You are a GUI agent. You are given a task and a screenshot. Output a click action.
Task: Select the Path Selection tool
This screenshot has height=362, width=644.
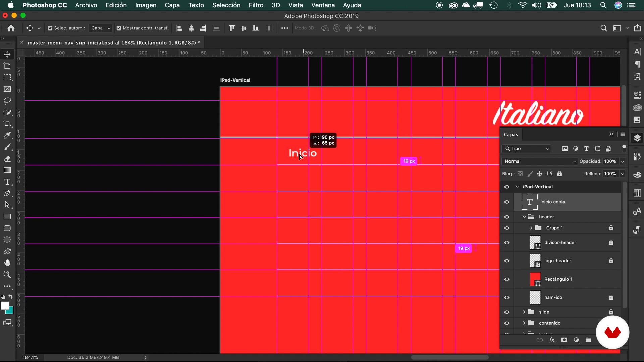pos(7,205)
